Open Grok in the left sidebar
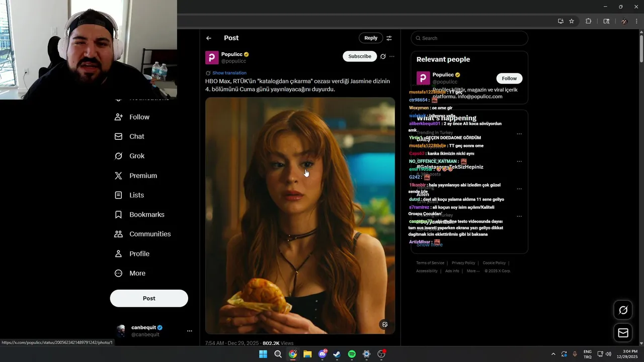Image resolution: width=644 pixels, height=362 pixels. [130, 156]
